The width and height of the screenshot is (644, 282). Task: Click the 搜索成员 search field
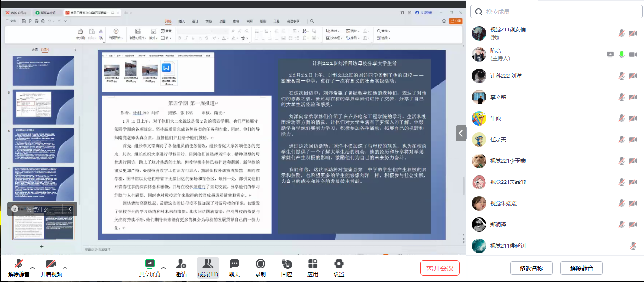[x=556, y=12]
